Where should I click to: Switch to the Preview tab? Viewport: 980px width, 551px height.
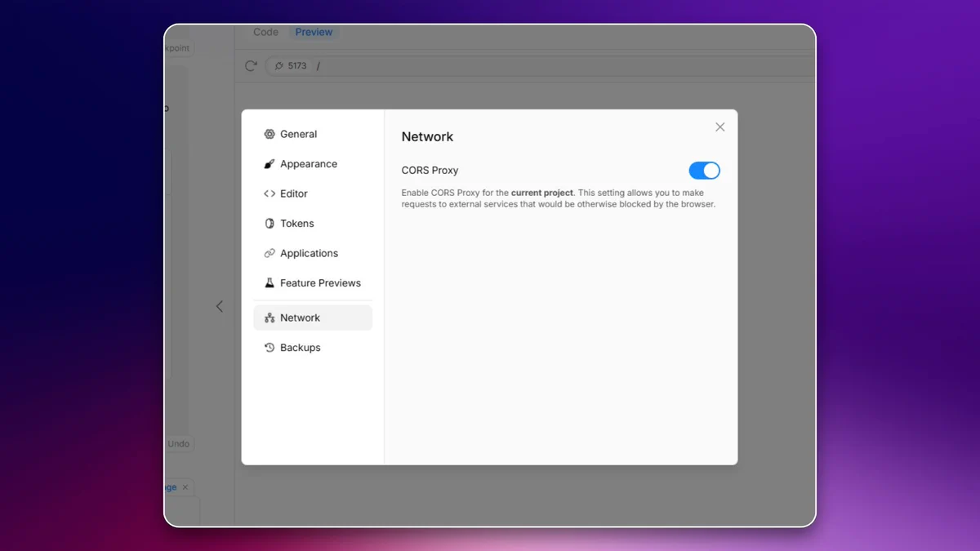click(x=314, y=32)
